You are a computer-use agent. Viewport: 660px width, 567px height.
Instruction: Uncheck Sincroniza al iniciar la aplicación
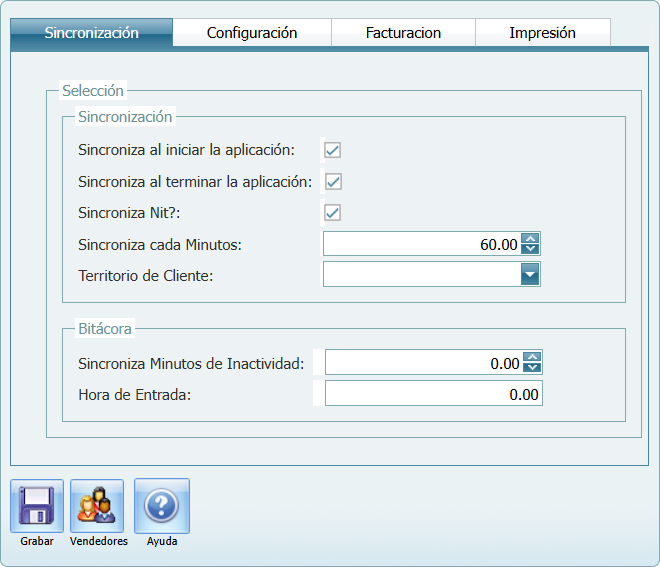[x=333, y=150]
